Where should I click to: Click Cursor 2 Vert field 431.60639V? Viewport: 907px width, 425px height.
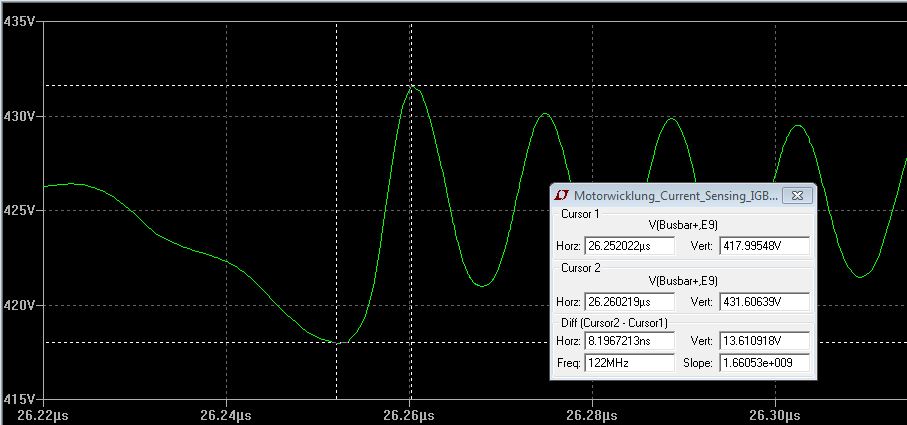[x=764, y=301]
